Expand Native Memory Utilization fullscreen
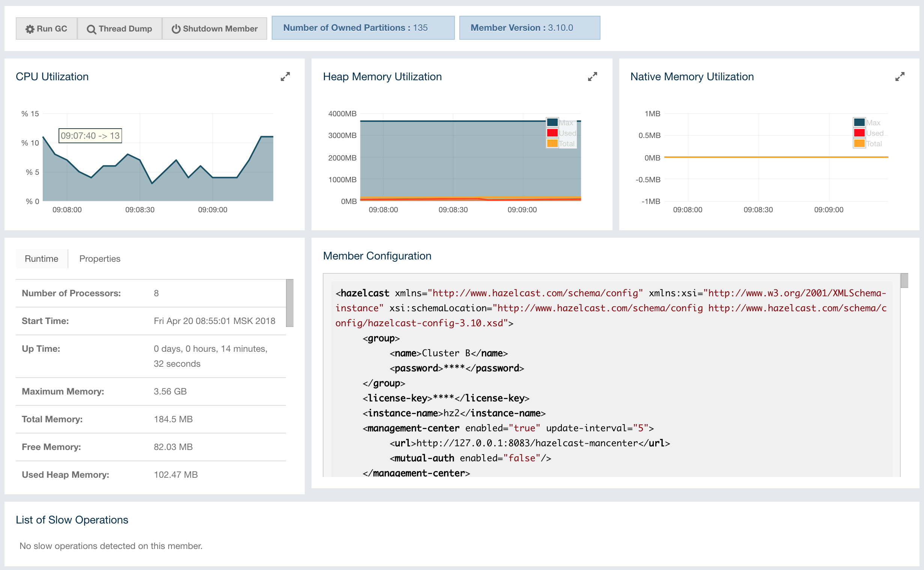Image resolution: width=924 pixels, height=570 pixels. coord(900,76)
